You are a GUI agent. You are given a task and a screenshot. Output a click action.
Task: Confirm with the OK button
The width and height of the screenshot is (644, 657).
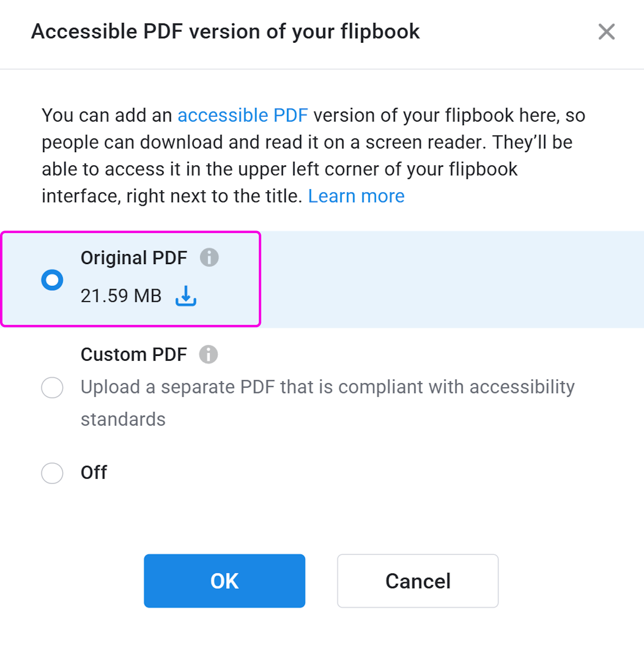pos(225,581)
